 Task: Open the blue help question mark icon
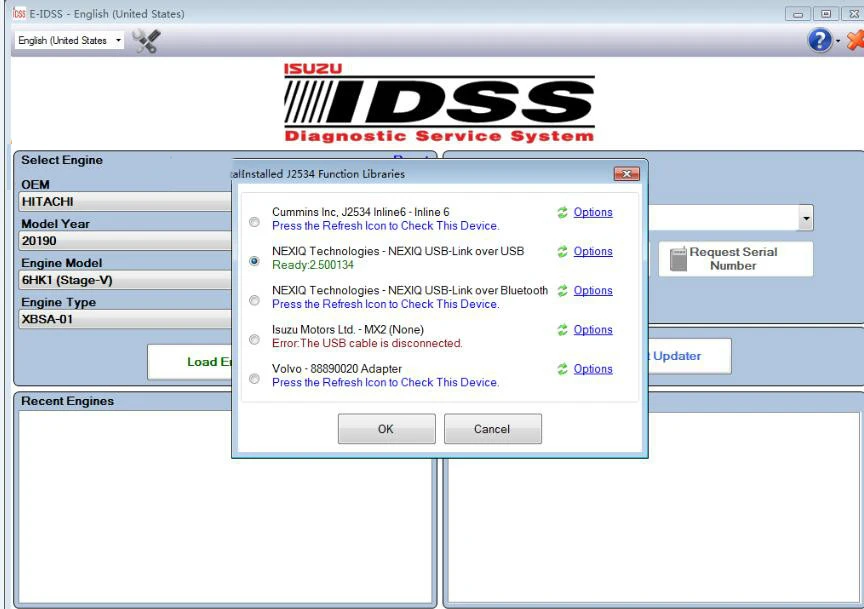(x=819, y=40)
